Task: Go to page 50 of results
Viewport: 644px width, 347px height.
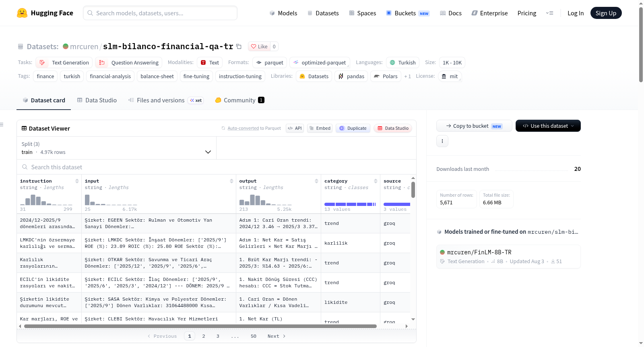Action: coord(254,336)
